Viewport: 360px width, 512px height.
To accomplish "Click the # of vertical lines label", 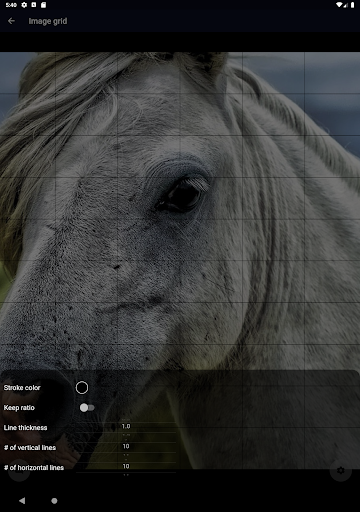I will tap(30, 448).
